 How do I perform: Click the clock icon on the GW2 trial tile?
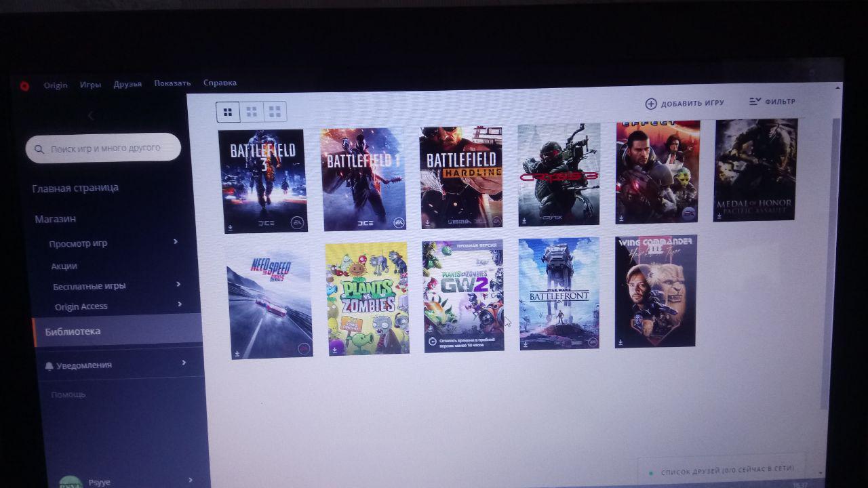click(431, 341)
